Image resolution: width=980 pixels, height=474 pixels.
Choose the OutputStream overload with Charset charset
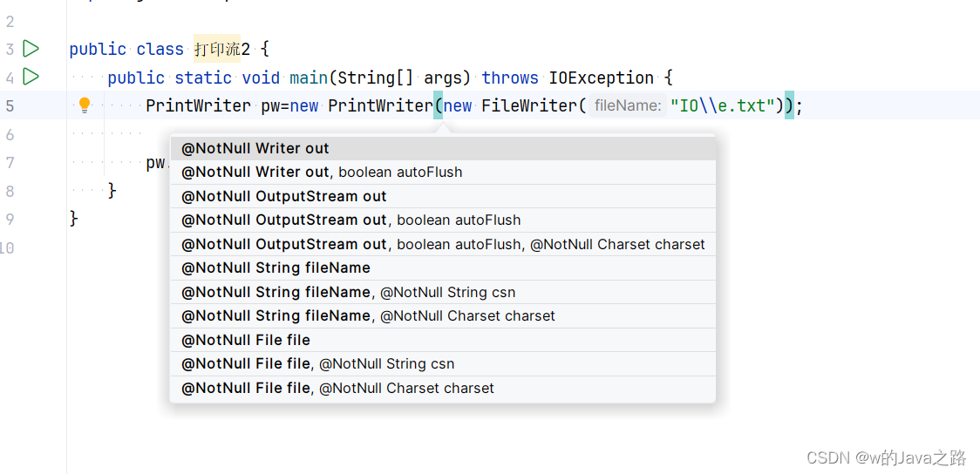(x=443, y=245)
